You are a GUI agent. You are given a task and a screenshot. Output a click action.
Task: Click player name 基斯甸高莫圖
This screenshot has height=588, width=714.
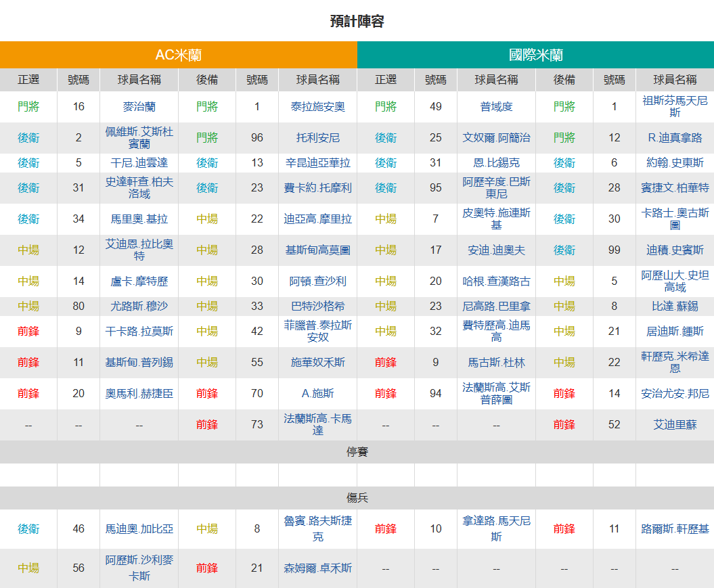[318, 250]
